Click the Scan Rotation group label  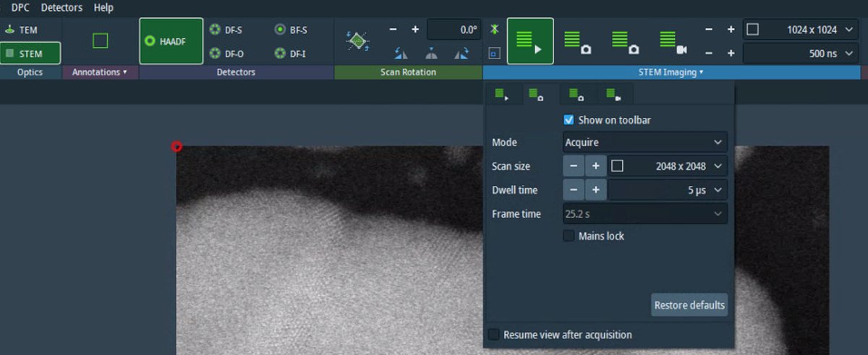409,72
